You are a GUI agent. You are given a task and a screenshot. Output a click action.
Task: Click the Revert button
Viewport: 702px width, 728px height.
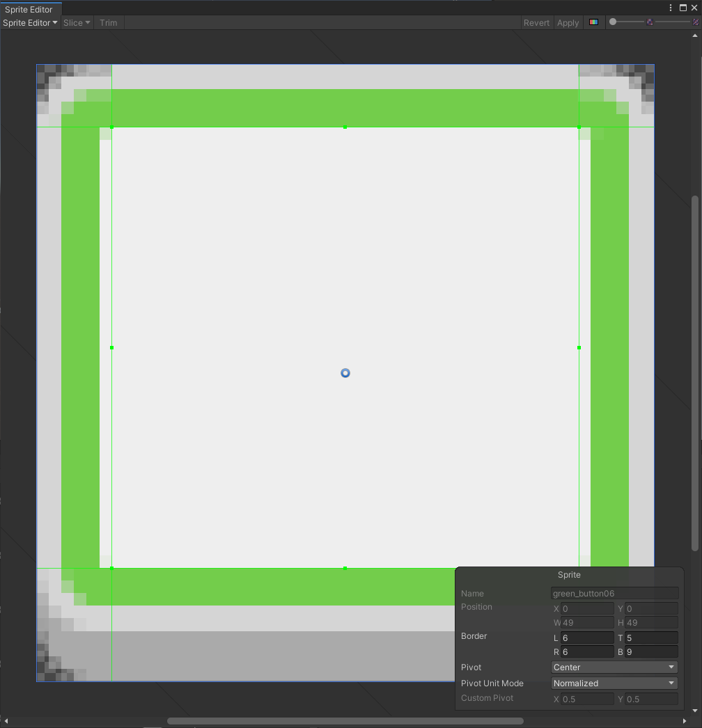pos(536,23)
